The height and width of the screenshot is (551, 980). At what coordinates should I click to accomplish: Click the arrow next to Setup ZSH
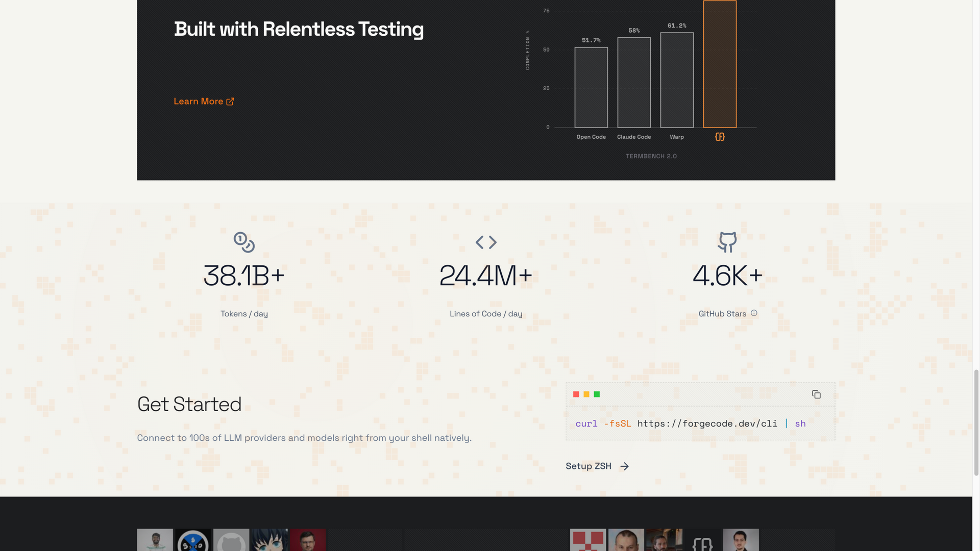coord(625,466)
